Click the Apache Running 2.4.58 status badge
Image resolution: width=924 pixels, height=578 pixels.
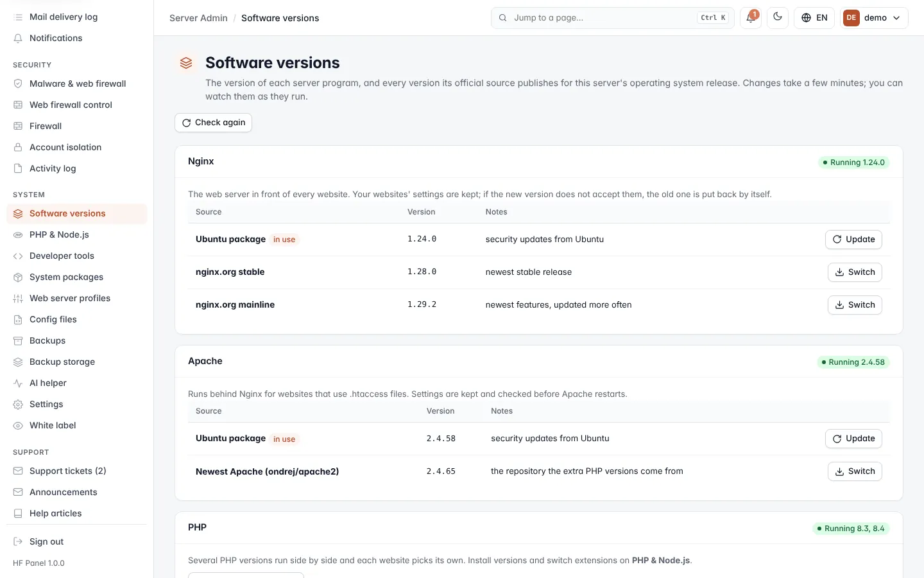tap(853, 362)
